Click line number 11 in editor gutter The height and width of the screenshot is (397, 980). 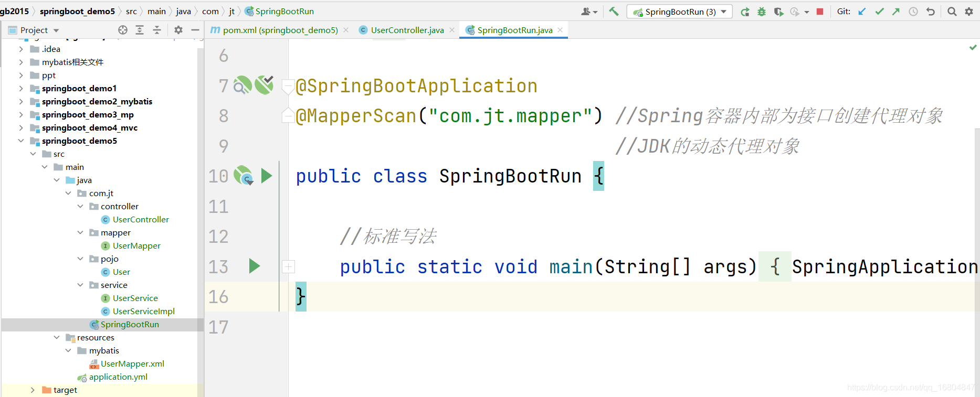218,206
